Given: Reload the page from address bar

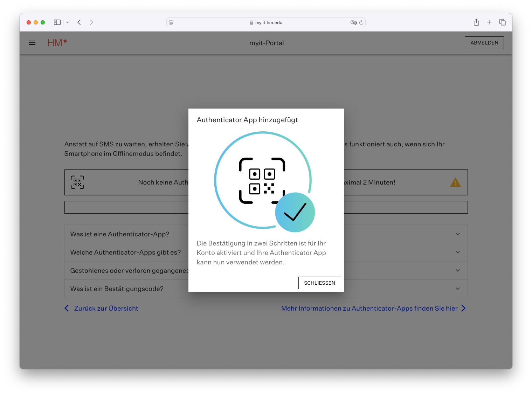Looking at the screenshot, I should [361, 22].
